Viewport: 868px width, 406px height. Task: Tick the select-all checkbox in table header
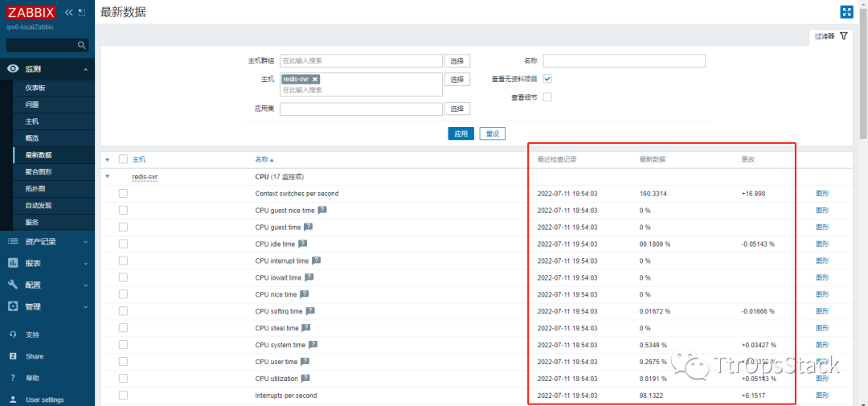pos(123,159)
